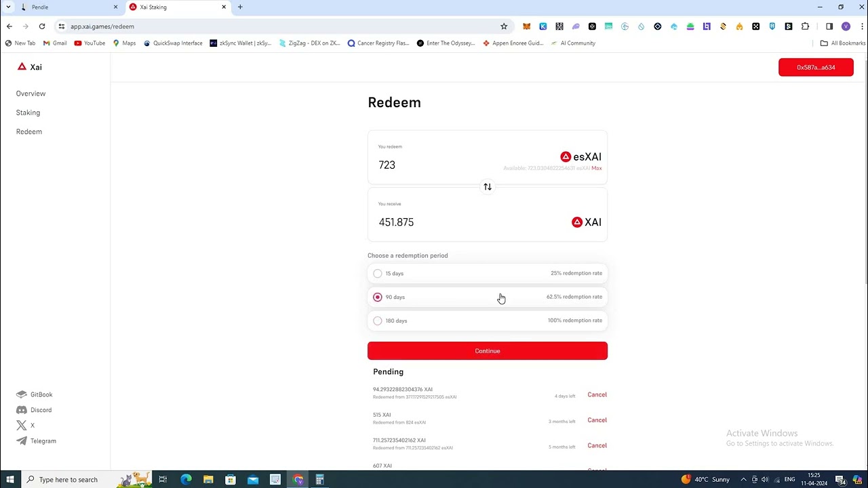Open the volume control in system tray
The height and width of the screenshot is (488, 868).
click(765, 479)
